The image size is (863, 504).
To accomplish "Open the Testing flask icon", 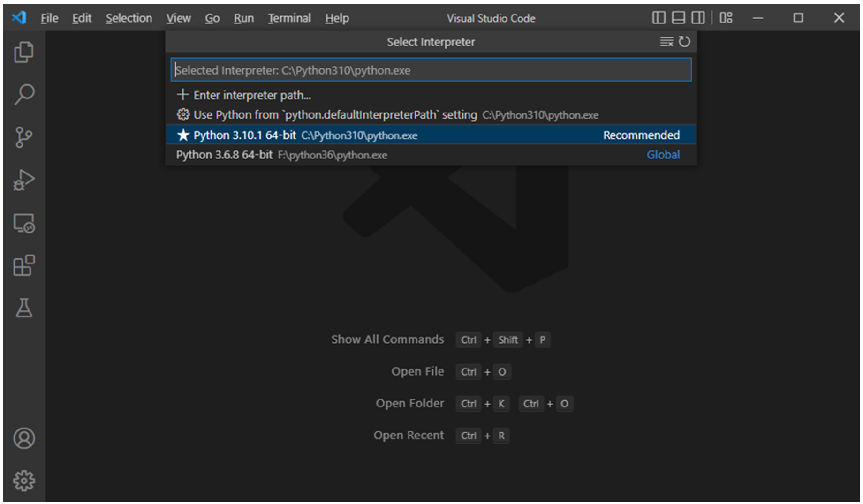I will pyautogui.click(x=23, y=308).
